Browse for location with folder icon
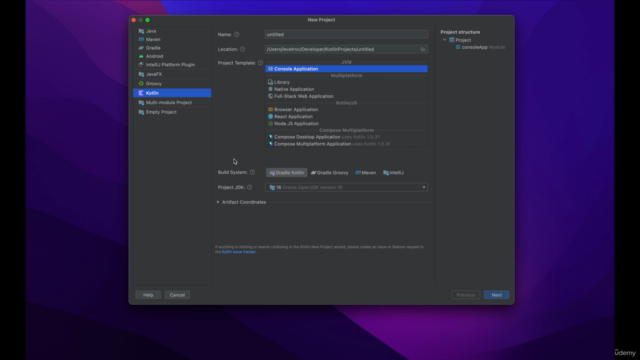 tap(423, 49)
